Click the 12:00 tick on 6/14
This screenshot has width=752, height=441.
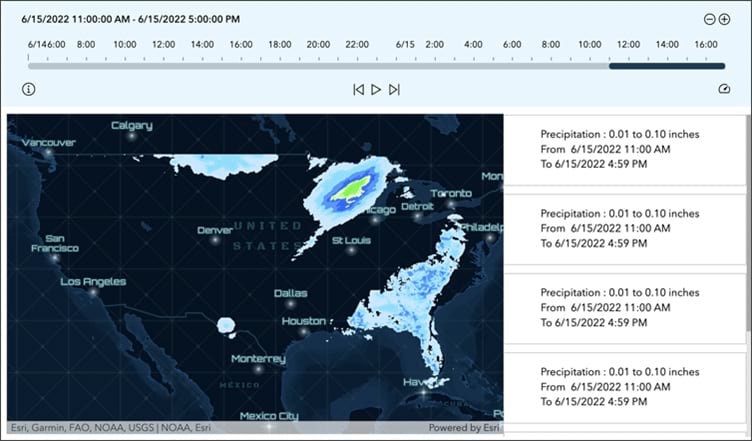[164, 45]
